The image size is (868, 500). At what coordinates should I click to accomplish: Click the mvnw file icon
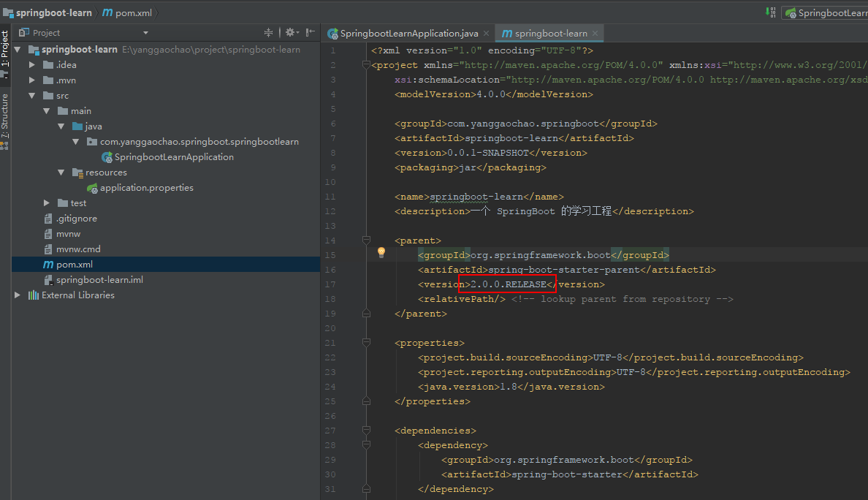click(x=48, y=234)
